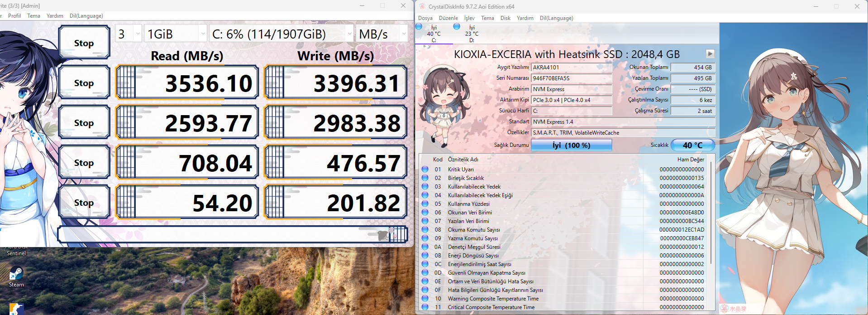Open Tema menu in CrystalDiskInfo
868x315 pixels.
[487, 18]
